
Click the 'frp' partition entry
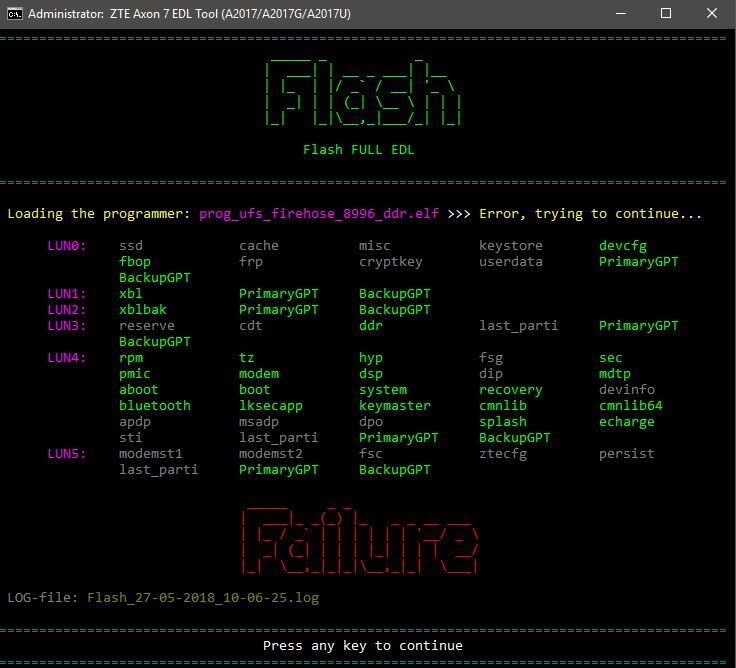[x=251, y=262]
